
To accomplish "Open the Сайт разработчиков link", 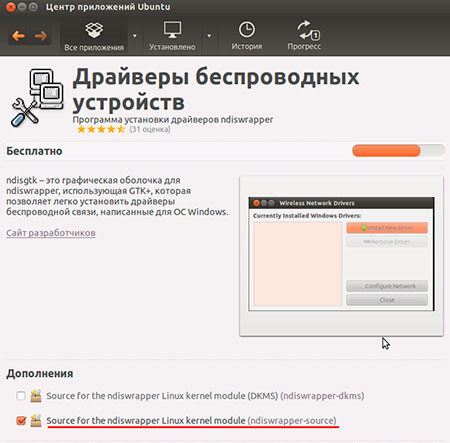I will [x=51, y=233].
